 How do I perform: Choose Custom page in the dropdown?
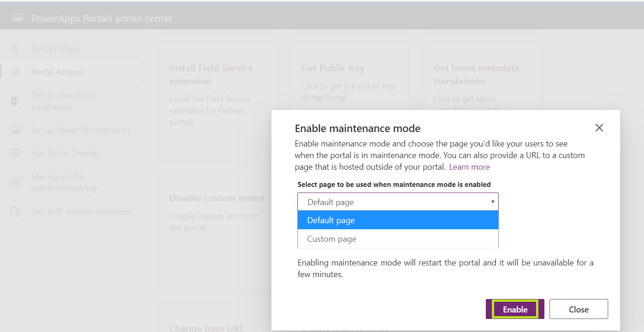397,239
